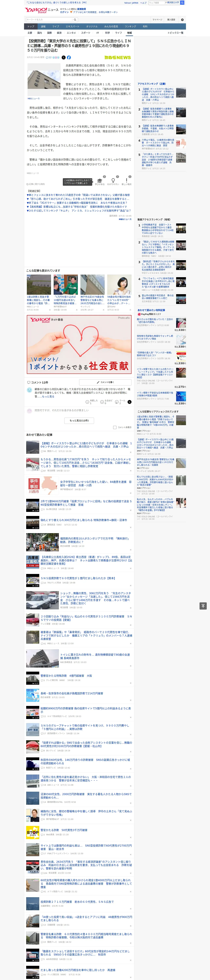Expand comment via もっと見る link
This screenshot has width=210, height=980.
48,397
